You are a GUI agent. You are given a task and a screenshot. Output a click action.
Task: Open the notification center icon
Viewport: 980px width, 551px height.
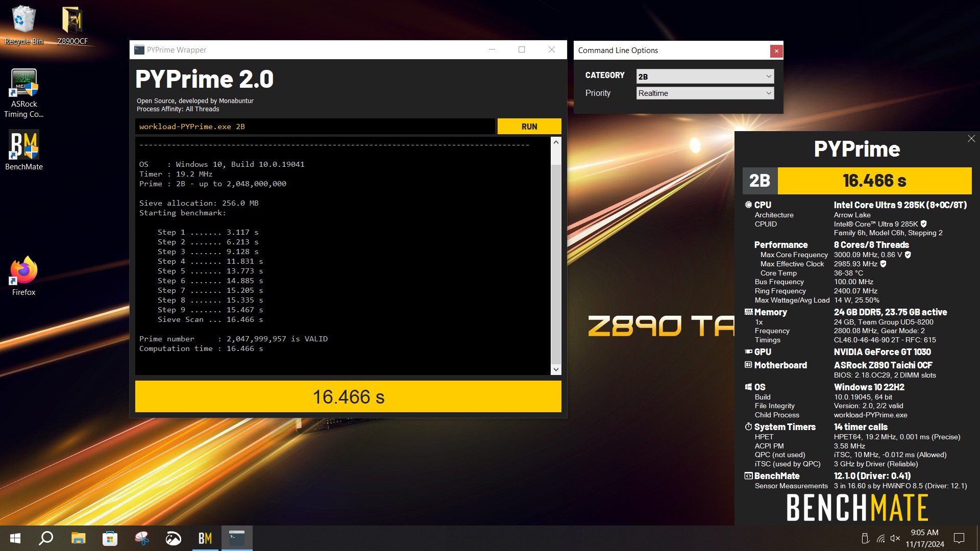click(x=959, y=538)
